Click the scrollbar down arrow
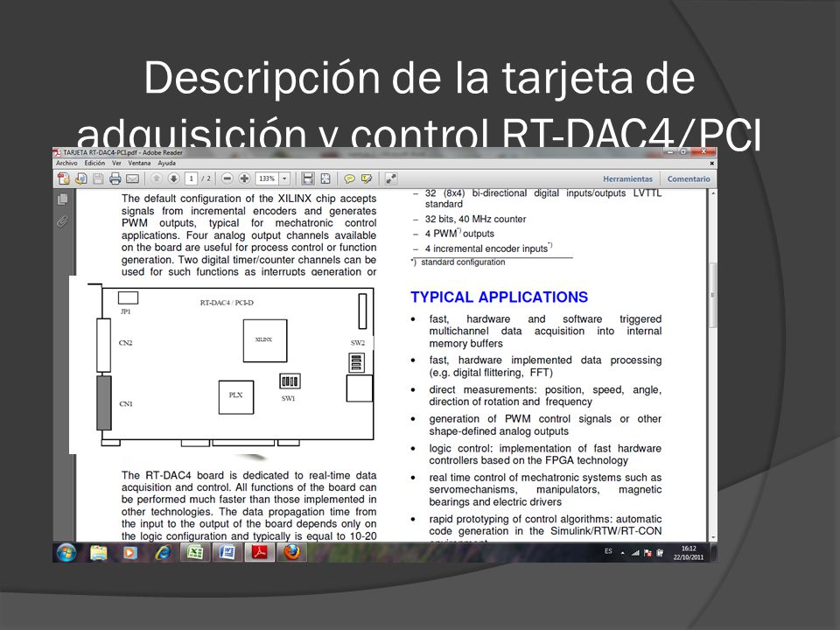The height and width of the screenshot is (630, 840). pyautogui.click(x=713, y=537)
